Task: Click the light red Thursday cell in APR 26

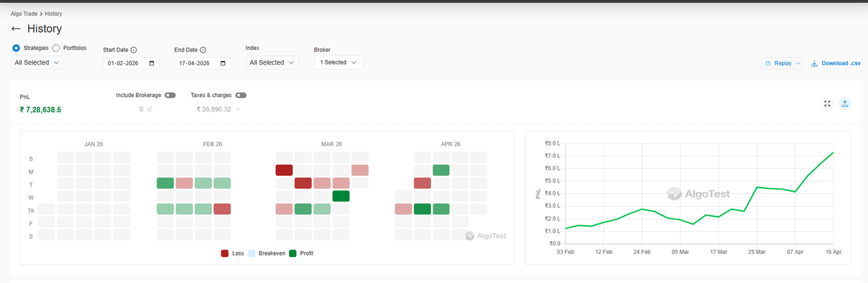Action: (404, 209)
